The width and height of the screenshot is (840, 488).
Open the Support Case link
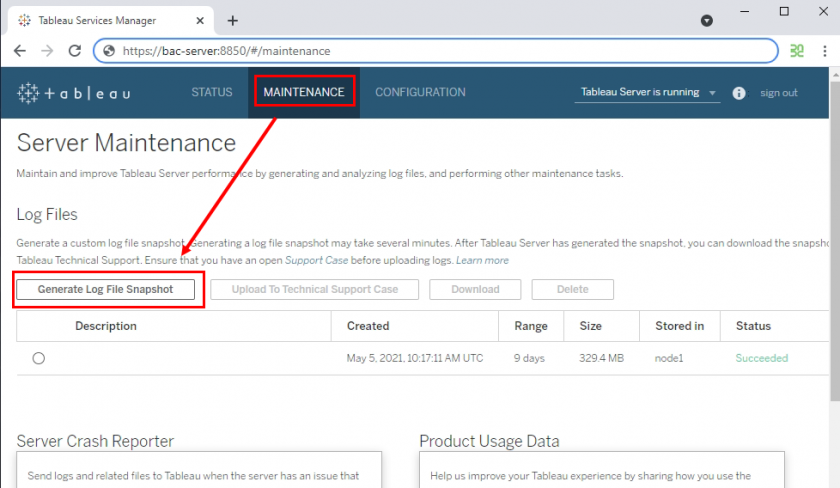pos(318,260)
